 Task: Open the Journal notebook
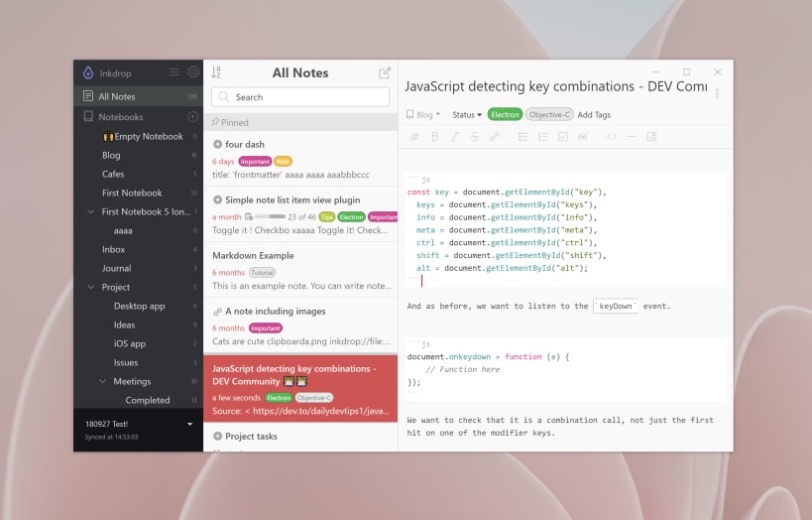[x=138, y=268]
